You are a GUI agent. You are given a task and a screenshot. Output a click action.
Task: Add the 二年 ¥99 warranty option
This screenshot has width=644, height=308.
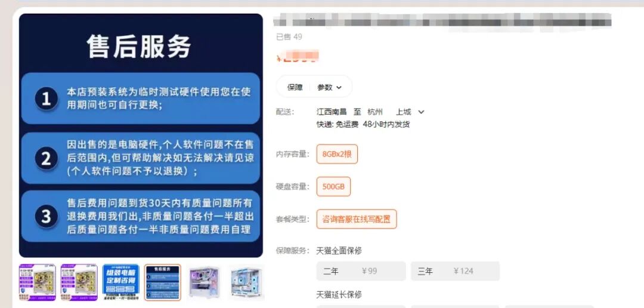(361, 271)
